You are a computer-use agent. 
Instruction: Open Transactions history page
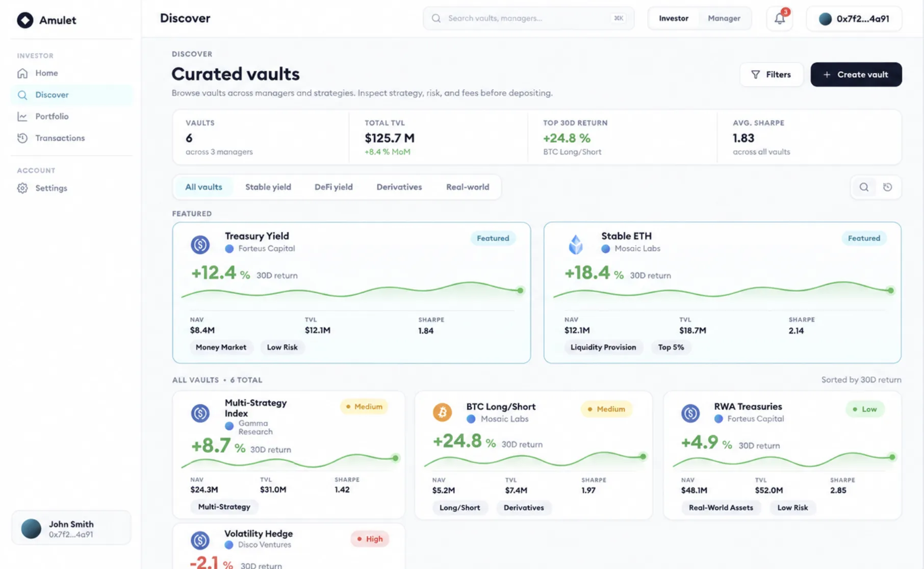point(71,138)
